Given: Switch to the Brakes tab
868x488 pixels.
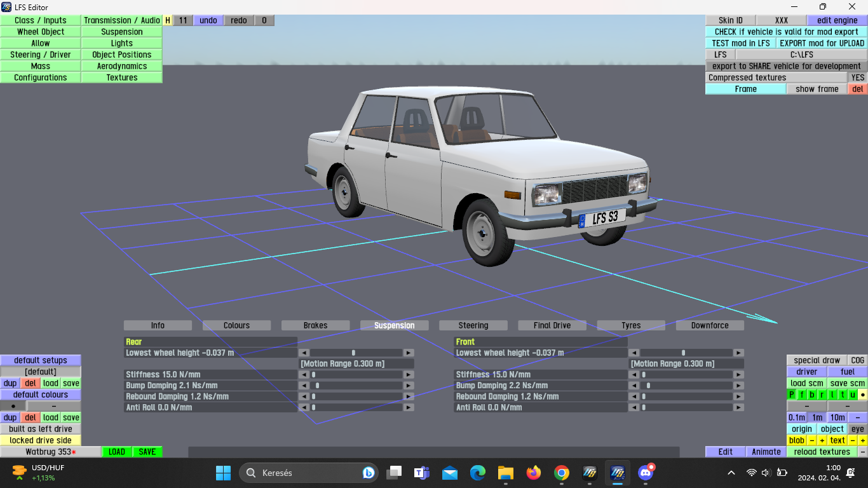Looking at the screenshot, I should pos(316,325).
